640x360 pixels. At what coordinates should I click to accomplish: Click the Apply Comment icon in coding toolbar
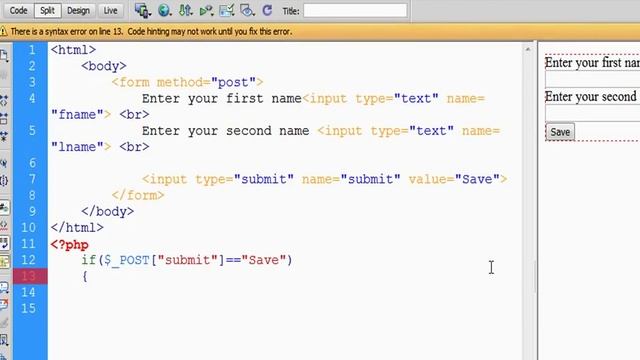[4, 288]
